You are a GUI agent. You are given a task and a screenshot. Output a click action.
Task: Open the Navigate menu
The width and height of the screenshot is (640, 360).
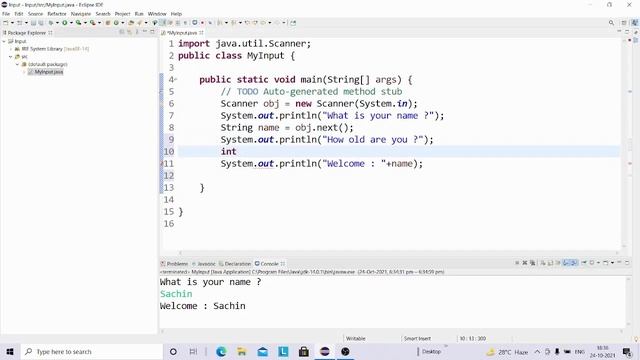coord(81,13)
